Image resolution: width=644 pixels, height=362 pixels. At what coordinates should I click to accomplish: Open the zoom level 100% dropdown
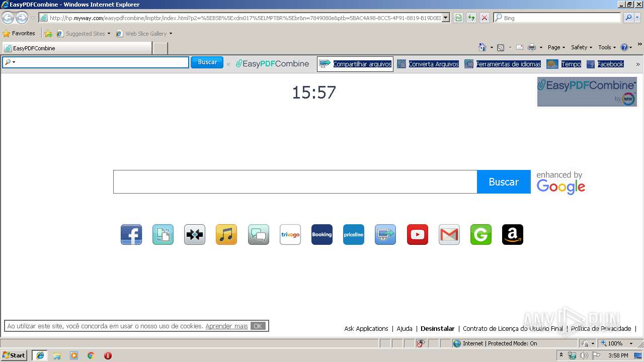631,343
